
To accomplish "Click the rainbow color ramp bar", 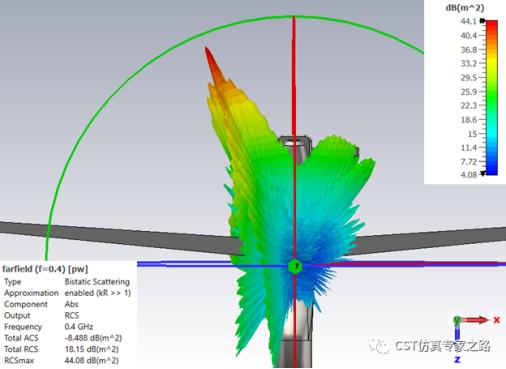I will (x=492, y=97).
